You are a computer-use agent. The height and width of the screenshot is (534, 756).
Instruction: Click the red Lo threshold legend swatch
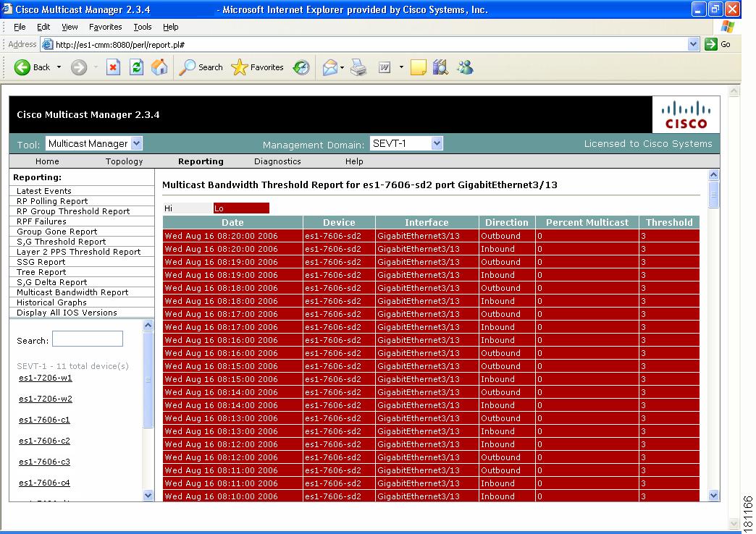[x=241, y=208]
